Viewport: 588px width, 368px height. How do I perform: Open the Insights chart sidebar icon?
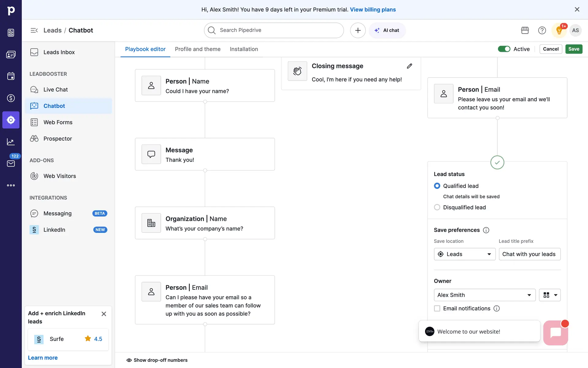pos(11,142)
